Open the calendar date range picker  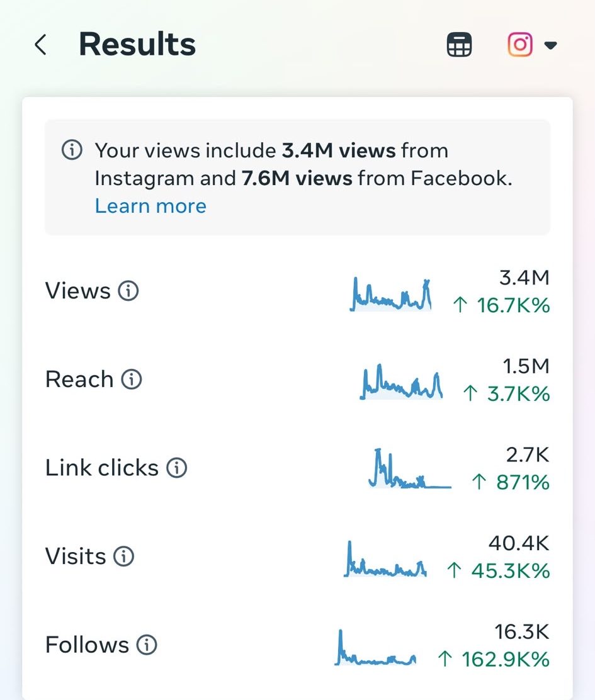click(x=459, y=45)
